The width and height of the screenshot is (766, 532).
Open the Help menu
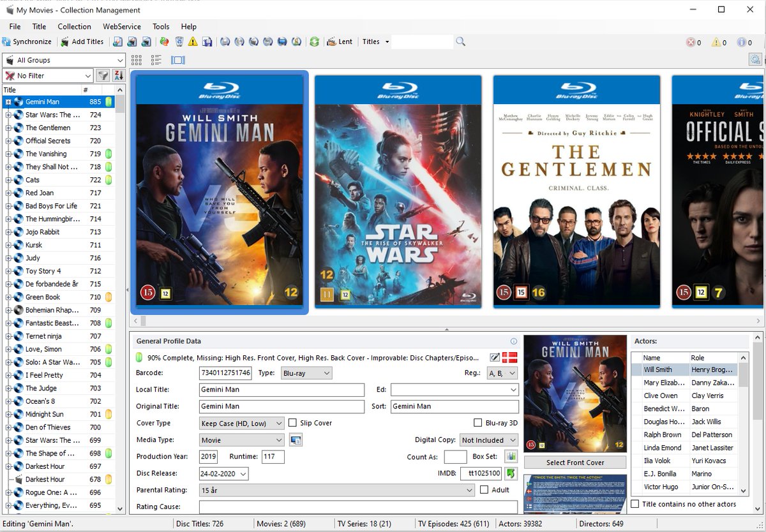click(189, 26)
